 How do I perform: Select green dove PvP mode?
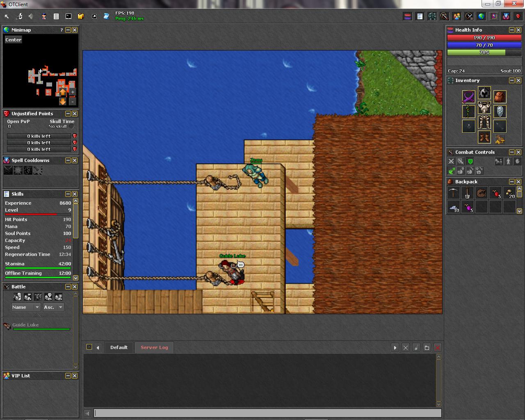pos(451,171)
